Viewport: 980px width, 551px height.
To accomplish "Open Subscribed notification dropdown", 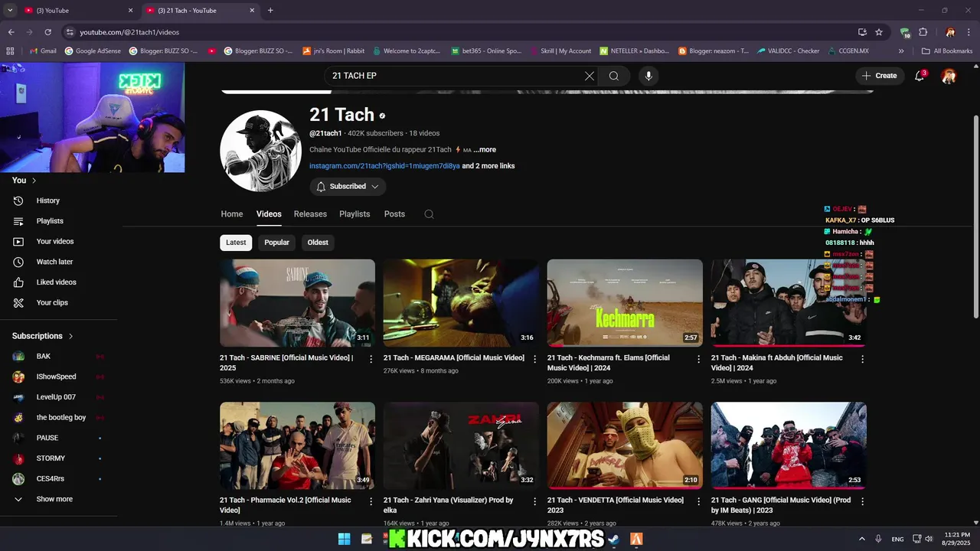I will pyautogui.click(x=348, y=186).
